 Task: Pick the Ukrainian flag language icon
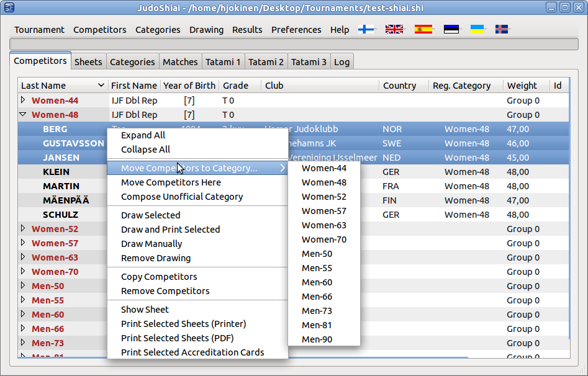pyautogui.click(x=477, y=29)
